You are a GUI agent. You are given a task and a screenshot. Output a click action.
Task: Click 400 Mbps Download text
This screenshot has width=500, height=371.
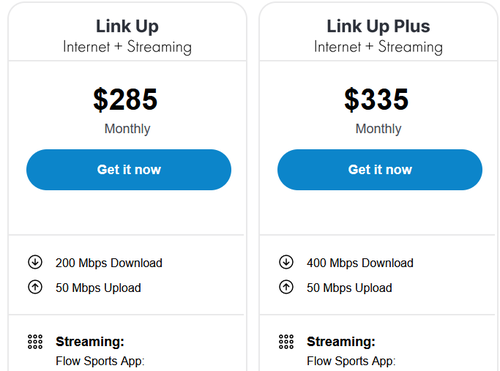360,263
